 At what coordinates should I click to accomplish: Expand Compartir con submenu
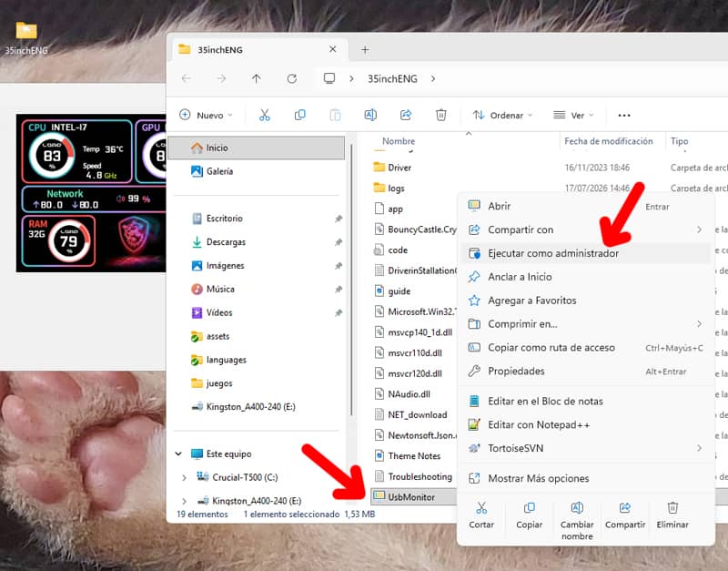click(699, 229)
